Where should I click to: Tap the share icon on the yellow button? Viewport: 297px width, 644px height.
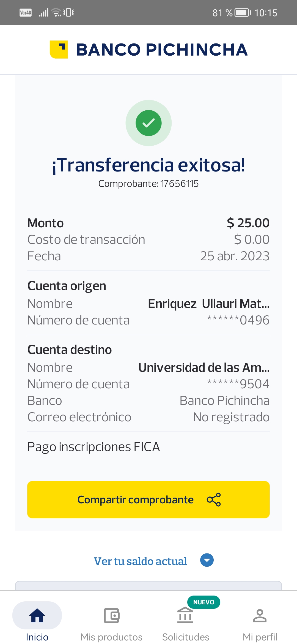pyautogui.click(x=214, y=500)
